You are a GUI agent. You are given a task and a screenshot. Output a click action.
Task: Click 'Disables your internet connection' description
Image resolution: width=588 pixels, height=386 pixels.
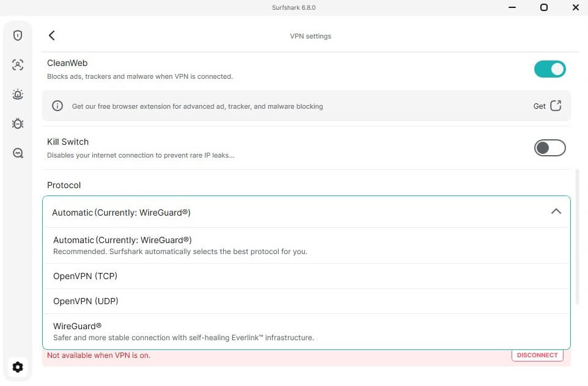pyautogui.click(x=141, y=155)
